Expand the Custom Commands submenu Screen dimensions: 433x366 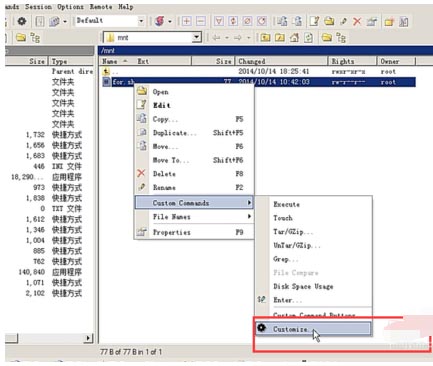194,203
